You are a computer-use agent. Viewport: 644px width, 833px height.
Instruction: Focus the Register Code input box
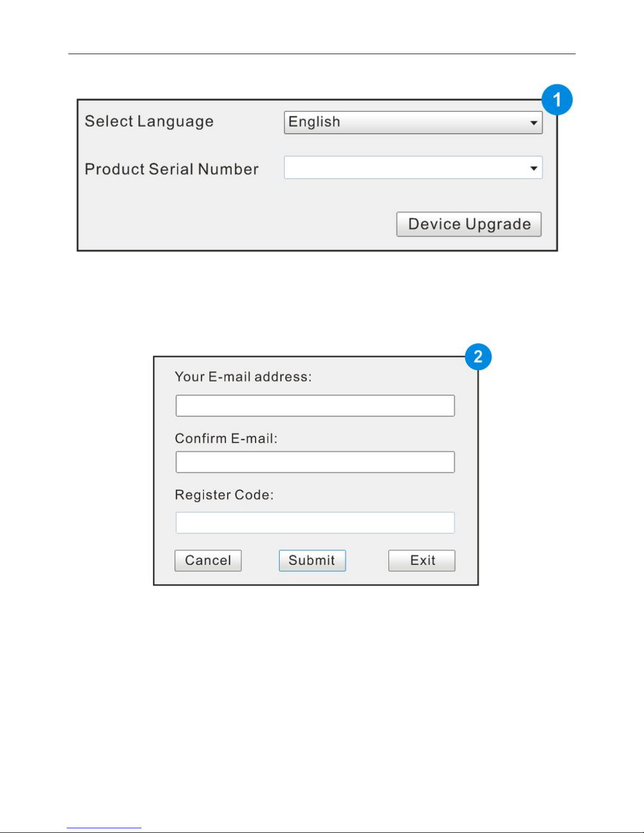pos(315,523)
